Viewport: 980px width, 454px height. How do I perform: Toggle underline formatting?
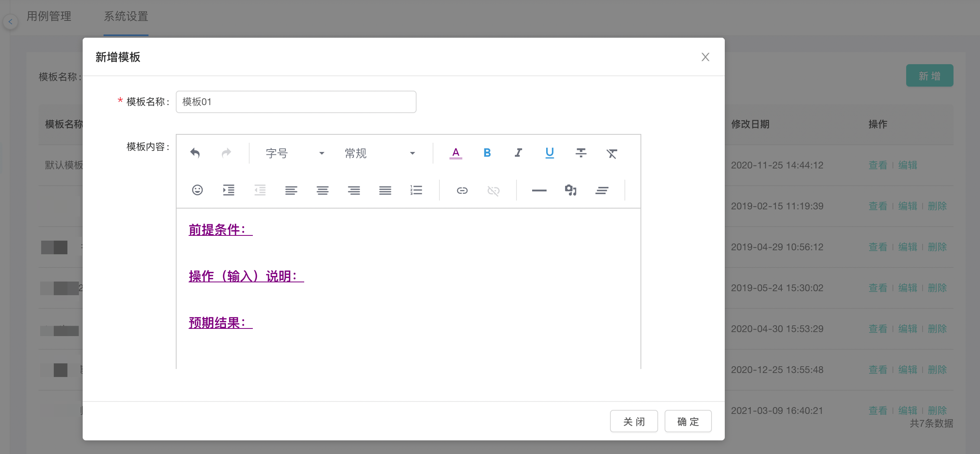549,153
